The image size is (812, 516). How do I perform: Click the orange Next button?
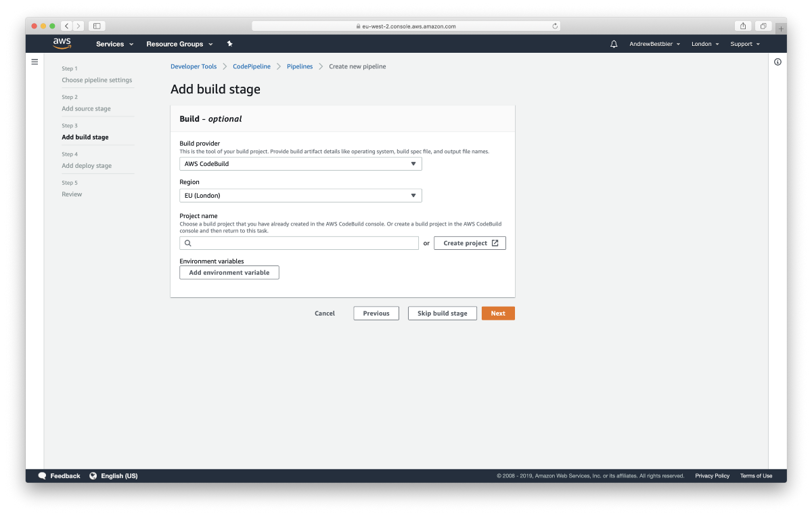(498, 314)
